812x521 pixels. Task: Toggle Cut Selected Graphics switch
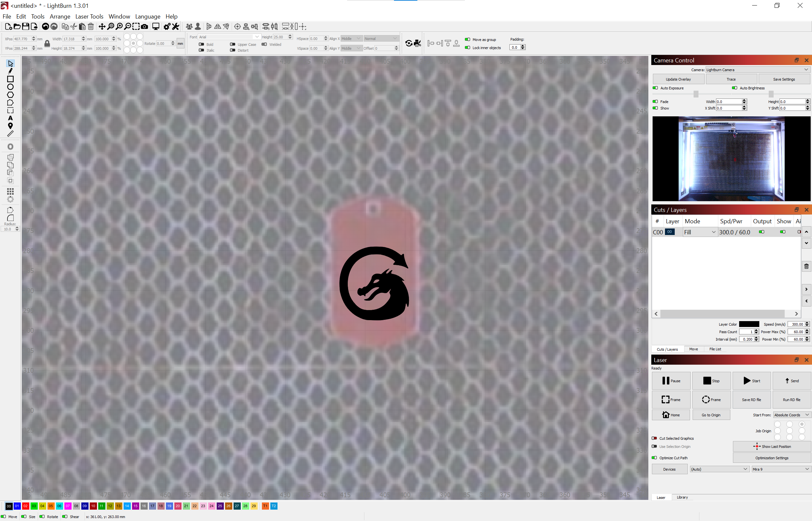tap(654, 438)
